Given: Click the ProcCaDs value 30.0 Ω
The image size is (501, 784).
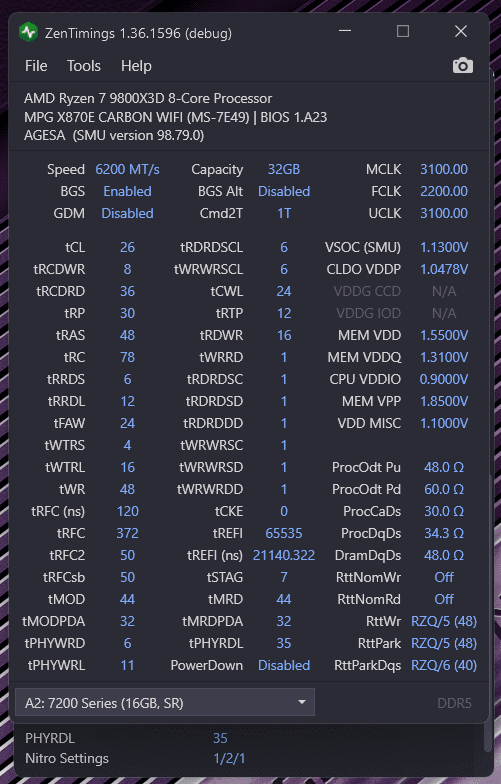Looking at the screenshot, I should pyautogui.click(x=444, y=512).
